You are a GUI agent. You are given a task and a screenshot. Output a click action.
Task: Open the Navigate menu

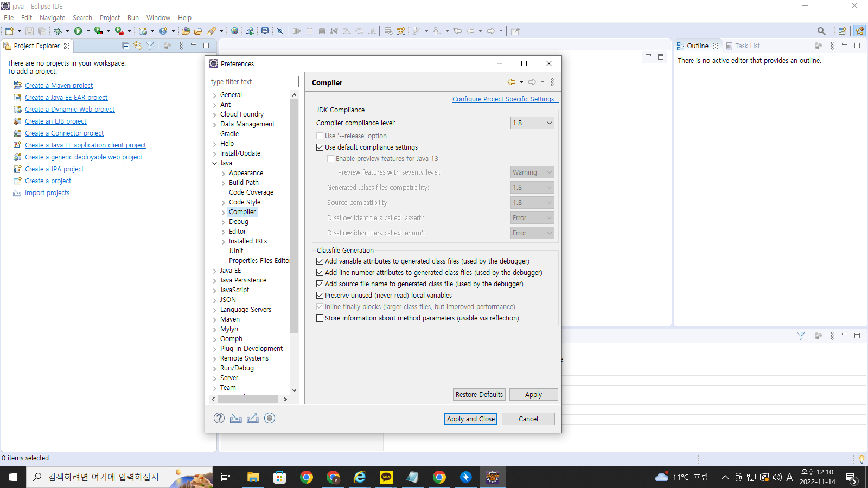pos(52,17)
